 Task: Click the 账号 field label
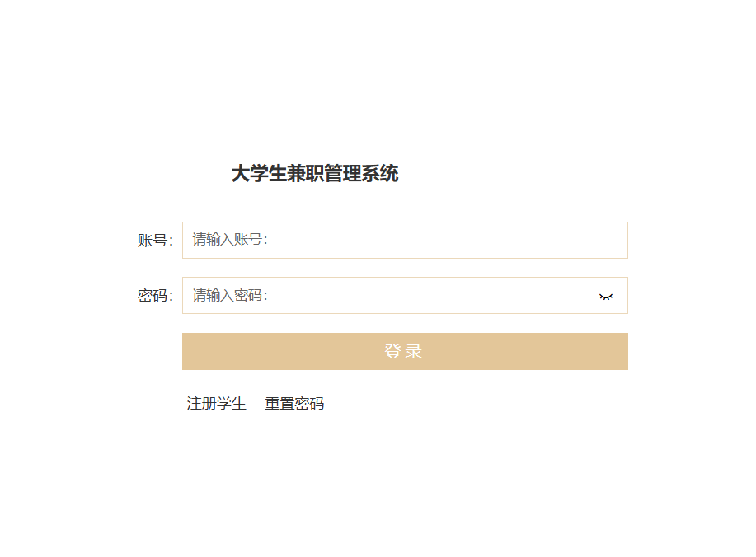pos(155,241)
